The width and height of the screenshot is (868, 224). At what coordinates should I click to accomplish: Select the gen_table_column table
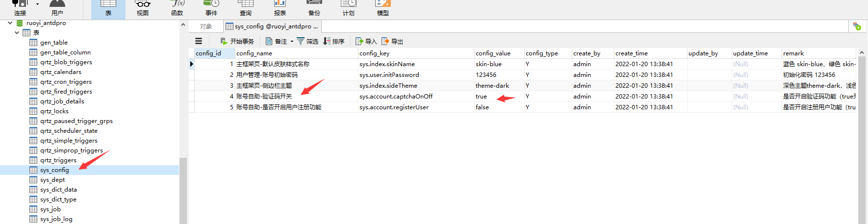pyautogui.click(x=65, y=52)
